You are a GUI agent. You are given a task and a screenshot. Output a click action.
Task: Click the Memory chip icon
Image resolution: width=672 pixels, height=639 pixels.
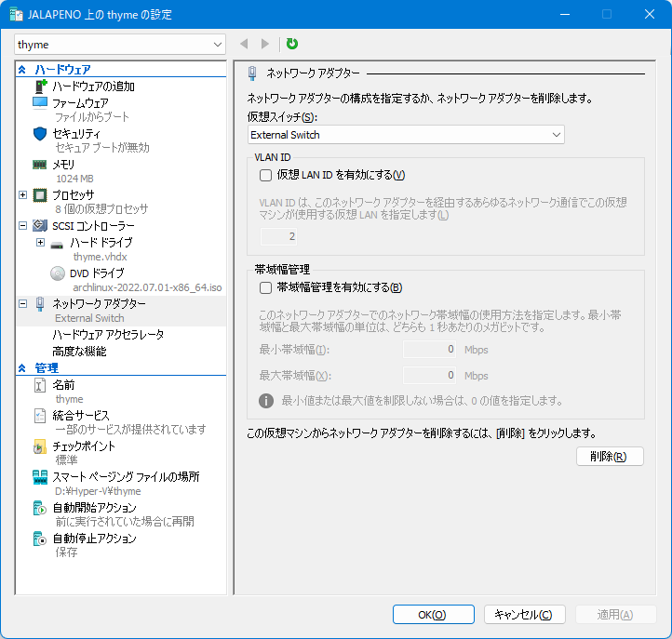coord(39,165)
